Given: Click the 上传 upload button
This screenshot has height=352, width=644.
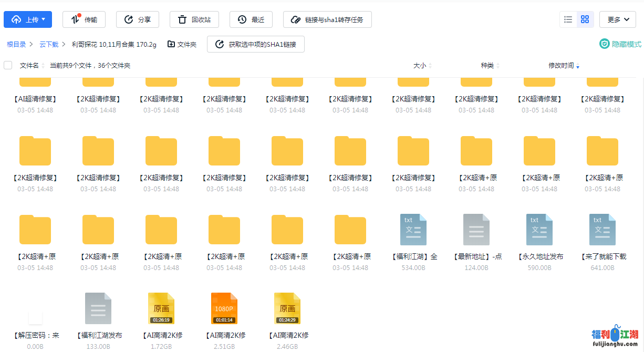Looking at the screenshot, I should 28,19.
